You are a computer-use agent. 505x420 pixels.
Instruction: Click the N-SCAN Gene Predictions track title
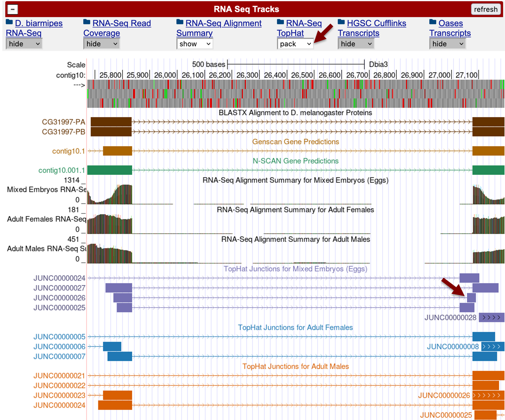tap(296, 161)
